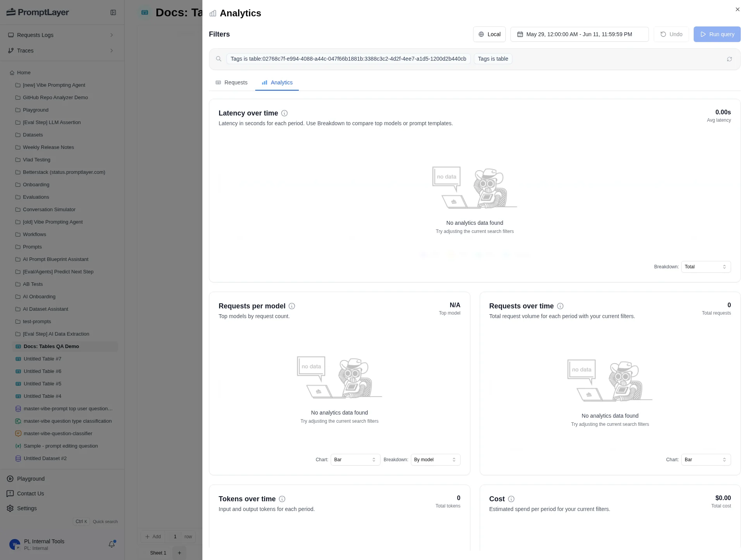Click the Analytics bar chart header icon
This screenshot has height=560, width=747.
coord(213,13)
